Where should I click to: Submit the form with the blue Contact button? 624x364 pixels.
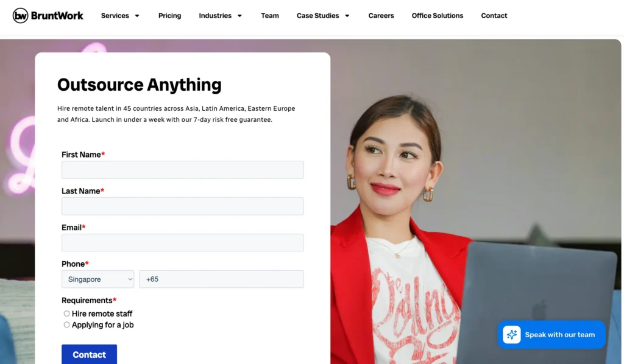click(89, 354)
